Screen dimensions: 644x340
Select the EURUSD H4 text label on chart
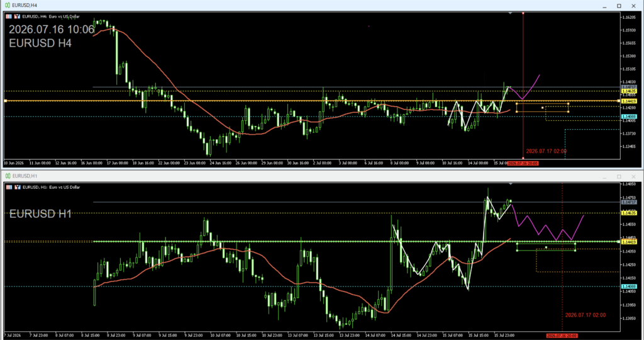click(x=40, y=43)
